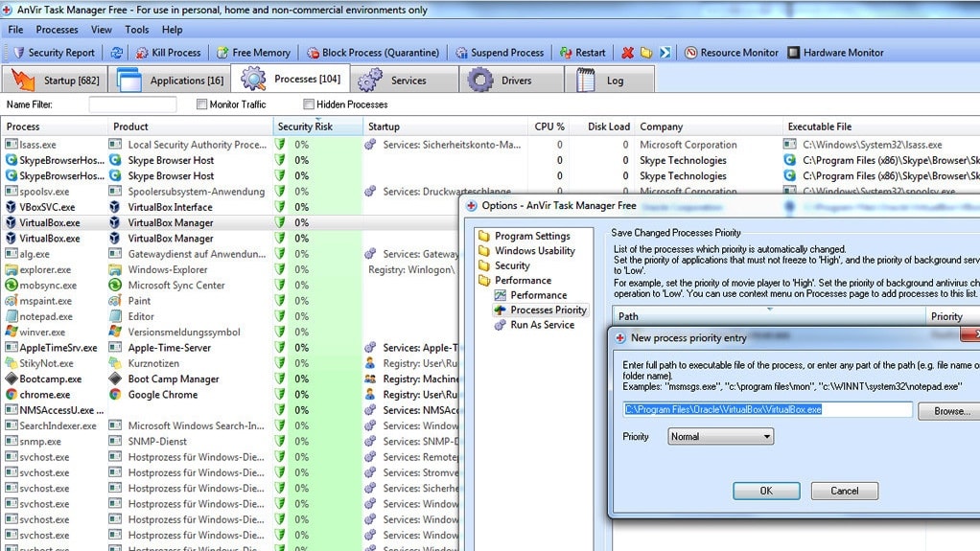Click OK in priority entry dialog
980x551 pixels.
[x=765, y=491]
